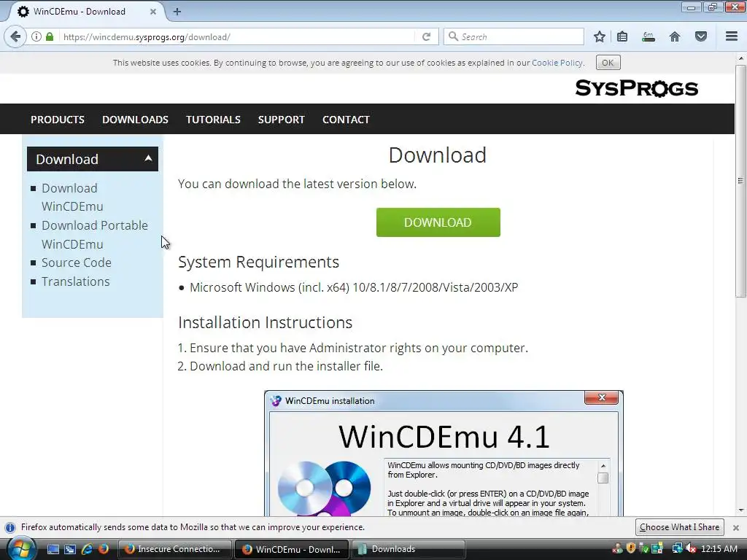Click the security shield tray icon

[631, 548]
